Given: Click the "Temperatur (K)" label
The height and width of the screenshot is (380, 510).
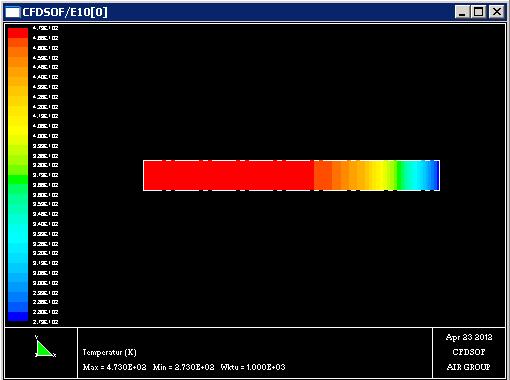Looking at the screenshot, I should click(x=110, y=352).
